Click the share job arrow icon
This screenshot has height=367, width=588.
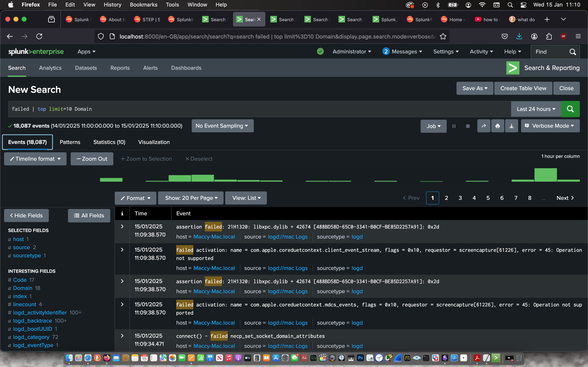483,126
